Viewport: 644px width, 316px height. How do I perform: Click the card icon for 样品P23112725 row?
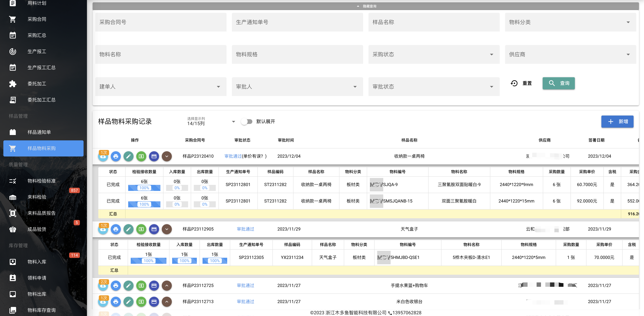(154, 285)
